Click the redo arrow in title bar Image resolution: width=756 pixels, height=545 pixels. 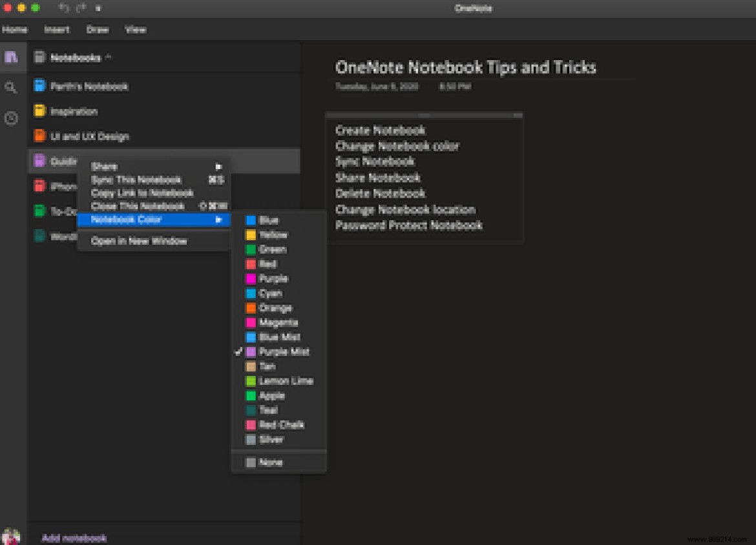(x=81, y=8)
